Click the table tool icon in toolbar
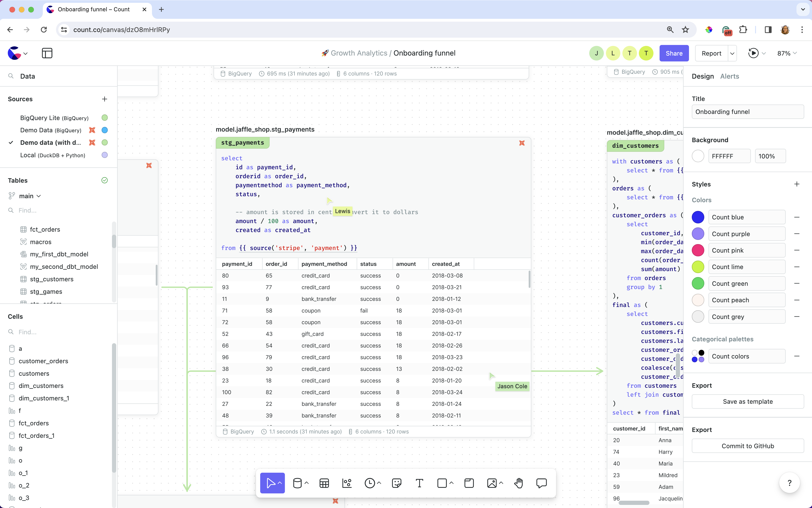The height and width of the screenshot is (508, 812). 324,483
